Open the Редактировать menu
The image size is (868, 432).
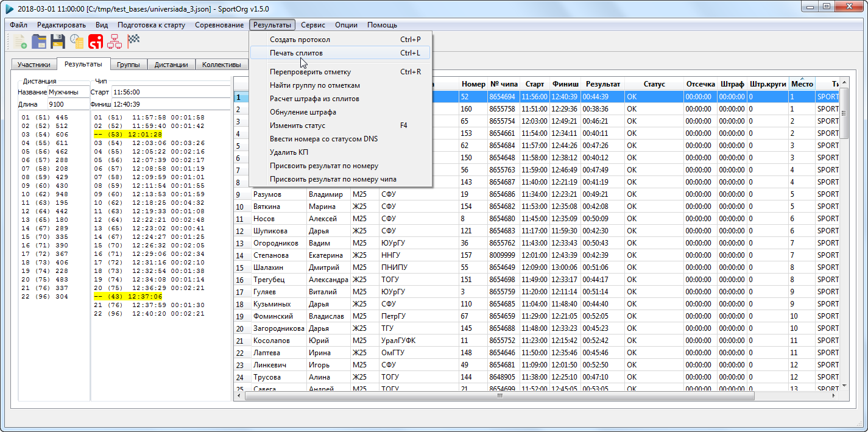62,25
